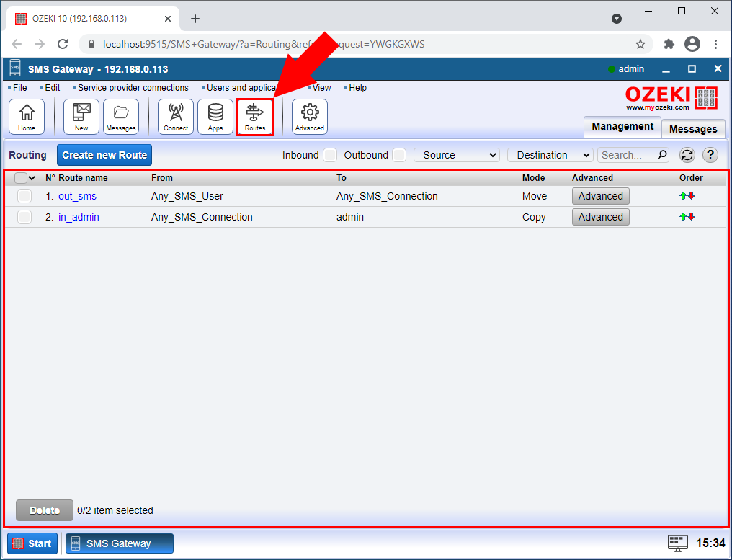
Task: Click the Mode column header
Action: coord(534,178)
